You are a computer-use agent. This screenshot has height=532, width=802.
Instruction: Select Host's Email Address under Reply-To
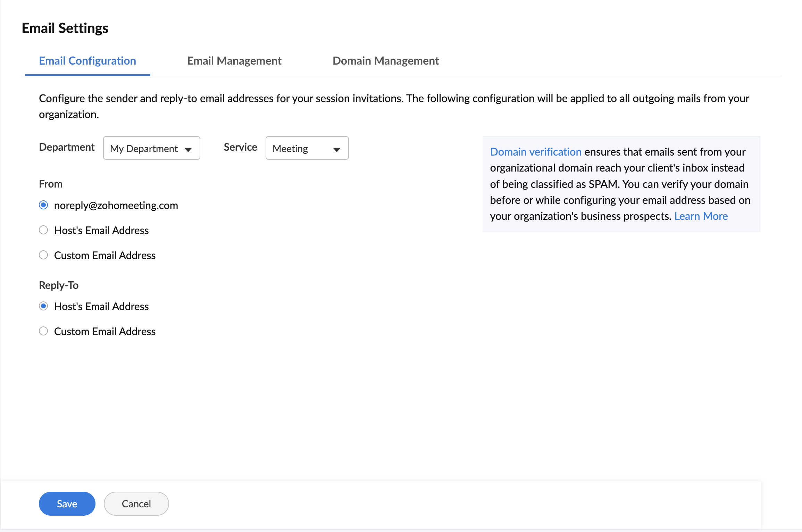point(43,306)
